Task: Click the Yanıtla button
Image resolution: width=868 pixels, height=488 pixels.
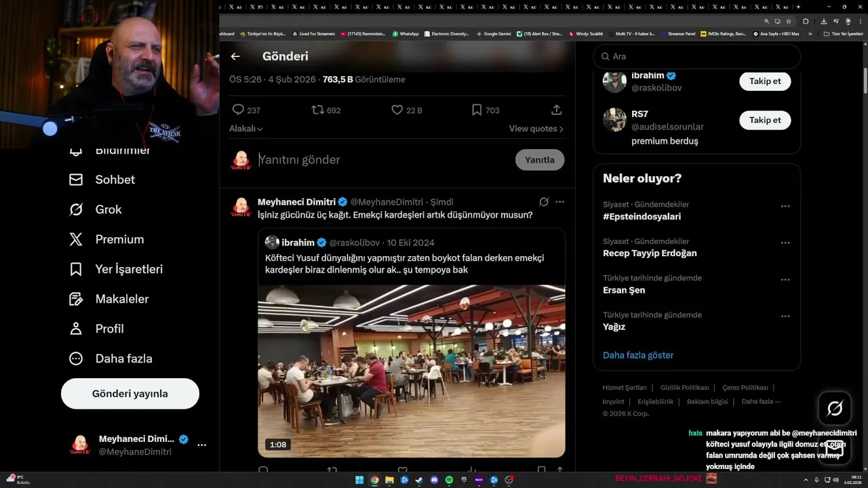Action: click(x=540, y=160)
